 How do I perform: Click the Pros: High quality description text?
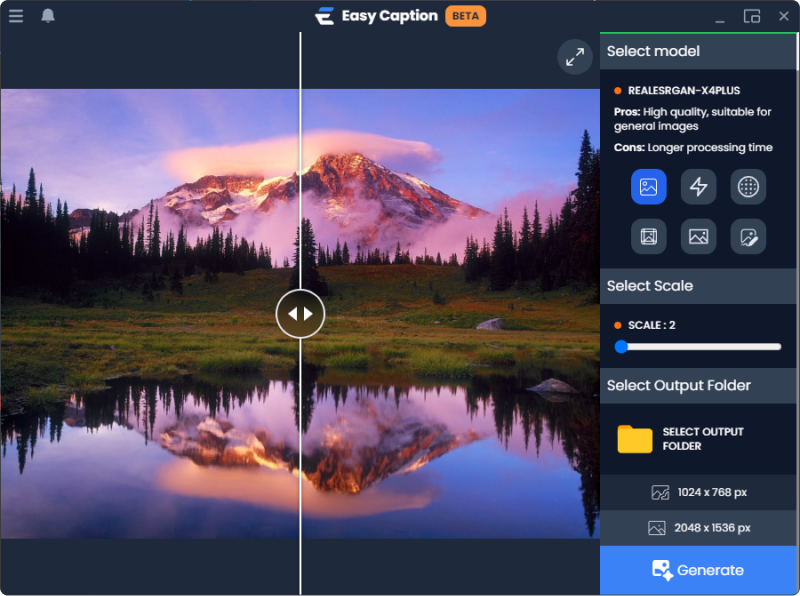[692, 119]
